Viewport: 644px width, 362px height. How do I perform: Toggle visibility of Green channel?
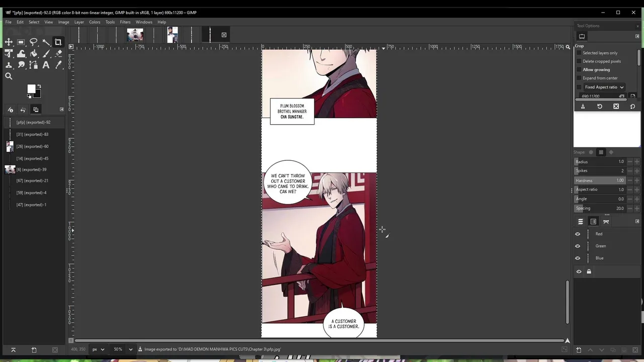[578, 246]
